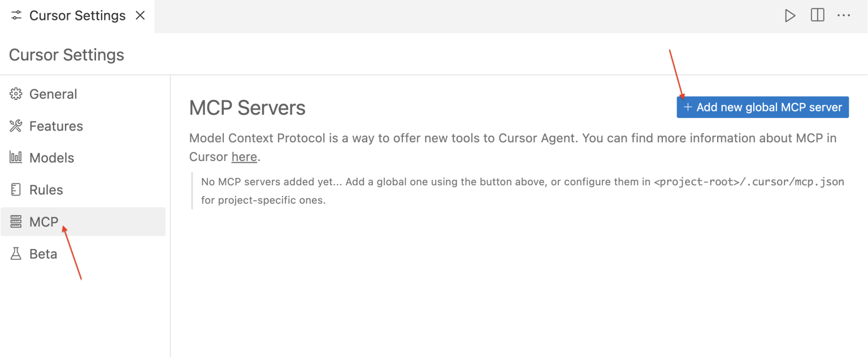Close the Cursor Settings tab
This screenshot has height=357, width=868.
(x=140, y=15)
